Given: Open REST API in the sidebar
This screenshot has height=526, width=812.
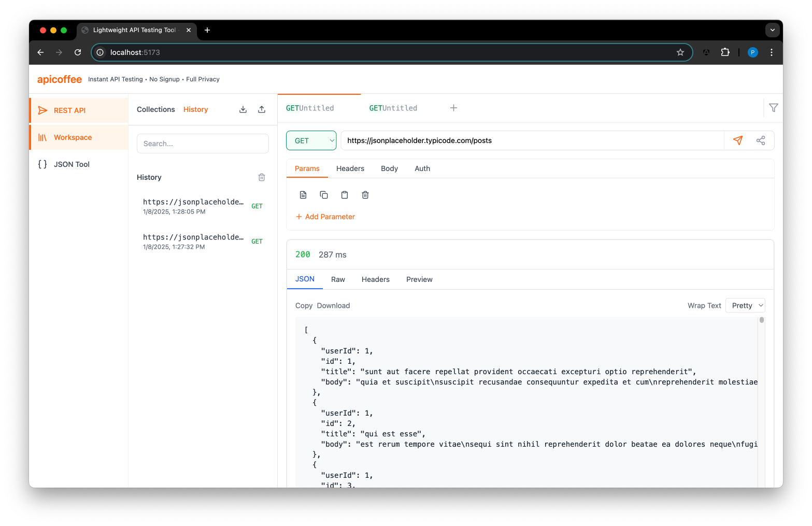Looking at the screenshot, I should (x=79, y=110).
